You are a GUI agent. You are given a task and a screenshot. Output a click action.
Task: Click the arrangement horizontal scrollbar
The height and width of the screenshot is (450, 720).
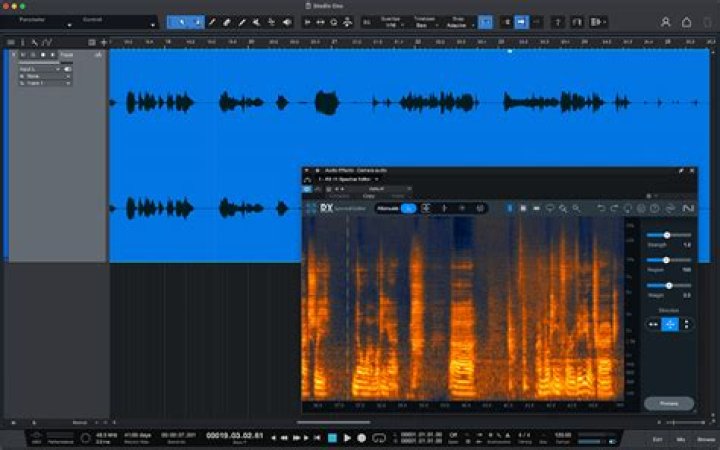click(x=333, y=422)
